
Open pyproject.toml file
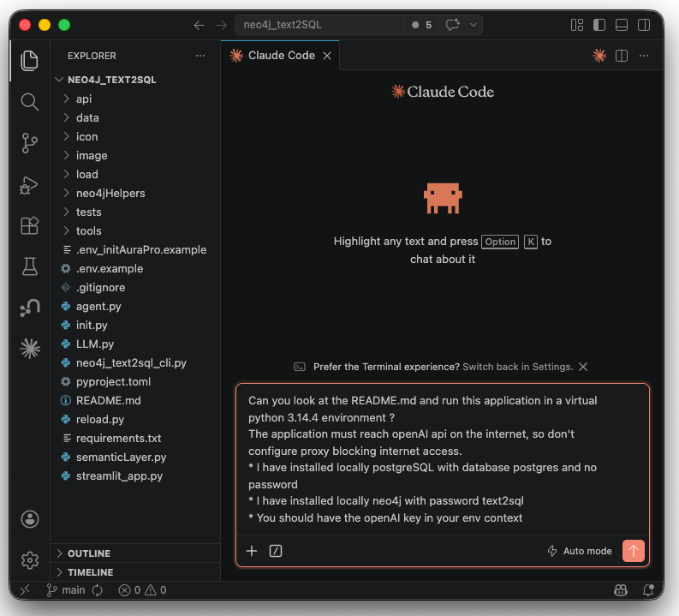coord(135,381)
